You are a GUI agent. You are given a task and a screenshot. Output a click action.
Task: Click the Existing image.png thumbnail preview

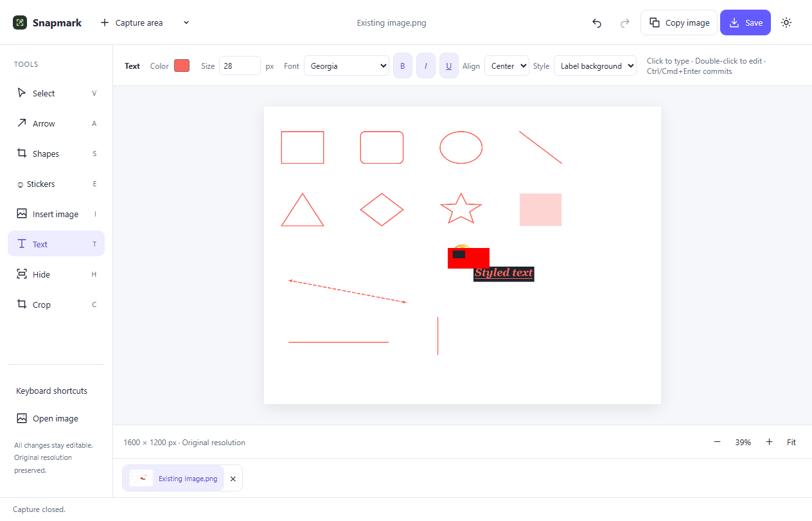[141, 478]
